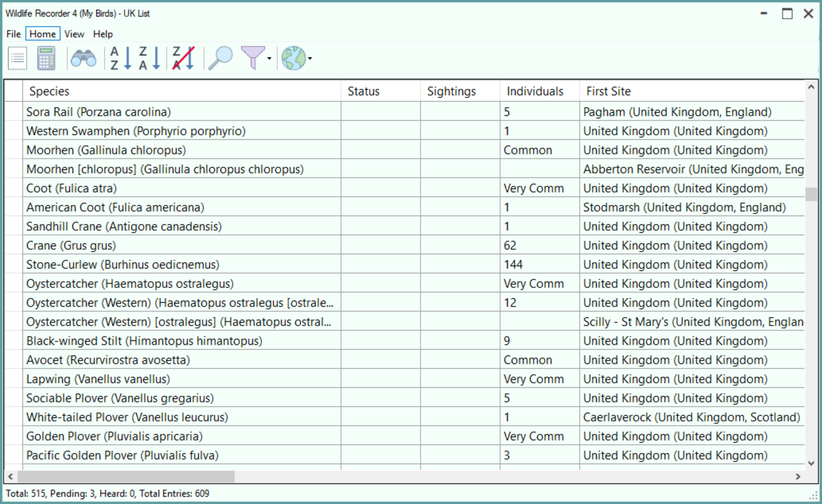Image resolution: width=822 pixels, height=504 pixels.
Task: Click the 144 individuals cell
Action: [539, 264]
